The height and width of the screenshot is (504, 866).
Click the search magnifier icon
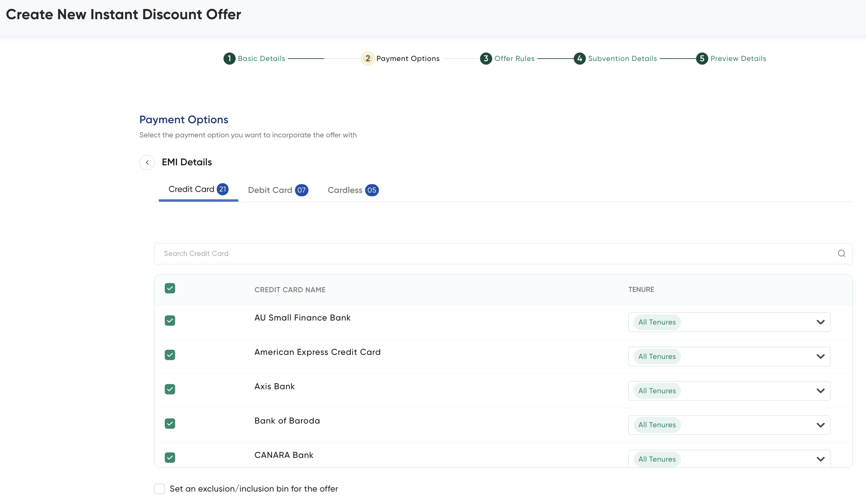tap(841, 254)
